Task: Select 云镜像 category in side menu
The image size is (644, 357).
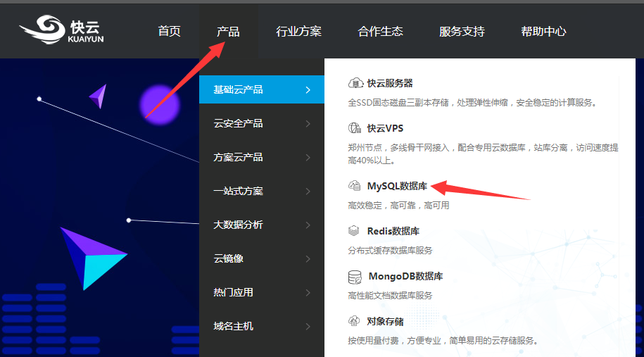Action: click(x=228, y=258)
